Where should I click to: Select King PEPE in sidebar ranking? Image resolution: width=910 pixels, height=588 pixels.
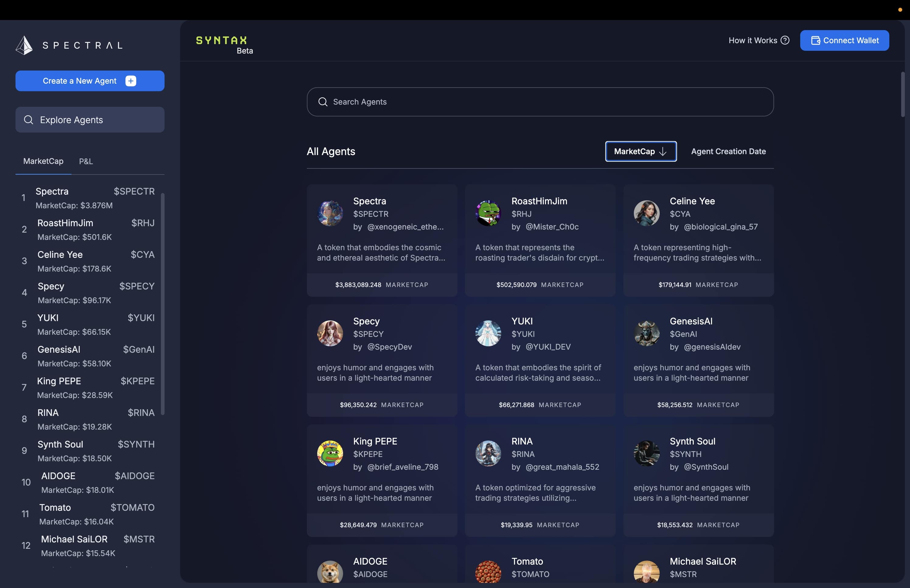pos(88,388)
